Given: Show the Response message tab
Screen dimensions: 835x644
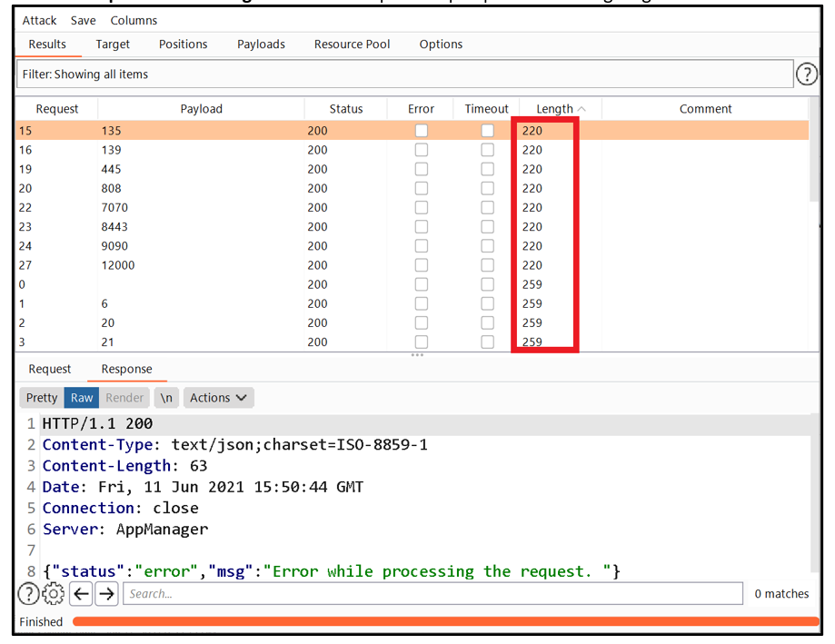Looking at the screenshot, I should click(x=126, y=369).
